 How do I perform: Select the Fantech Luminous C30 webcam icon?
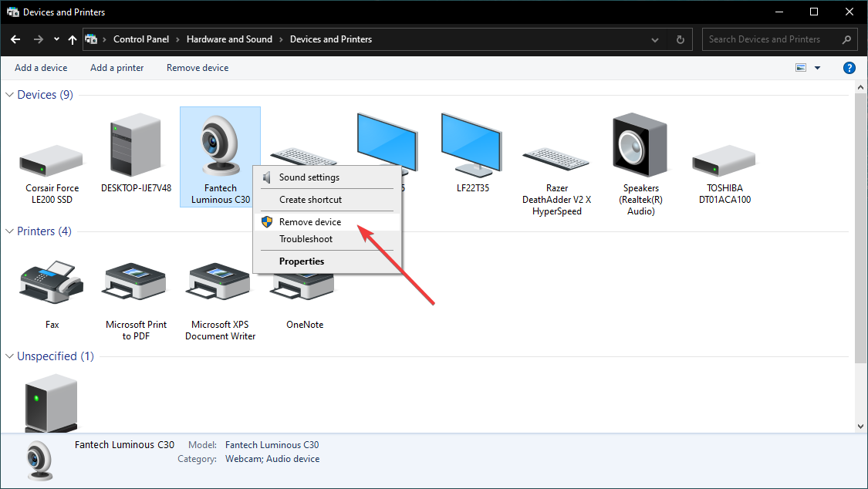click(x=221, y=145)
